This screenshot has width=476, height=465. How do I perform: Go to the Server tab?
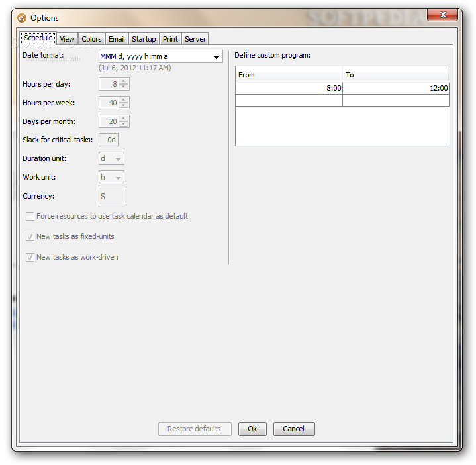[x=195, y=39]
